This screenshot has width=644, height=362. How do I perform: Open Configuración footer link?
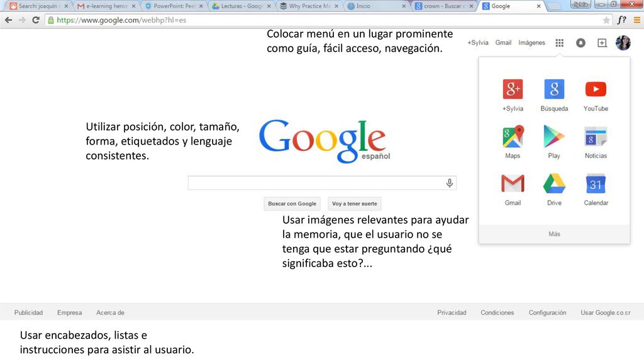pos(547,313)
